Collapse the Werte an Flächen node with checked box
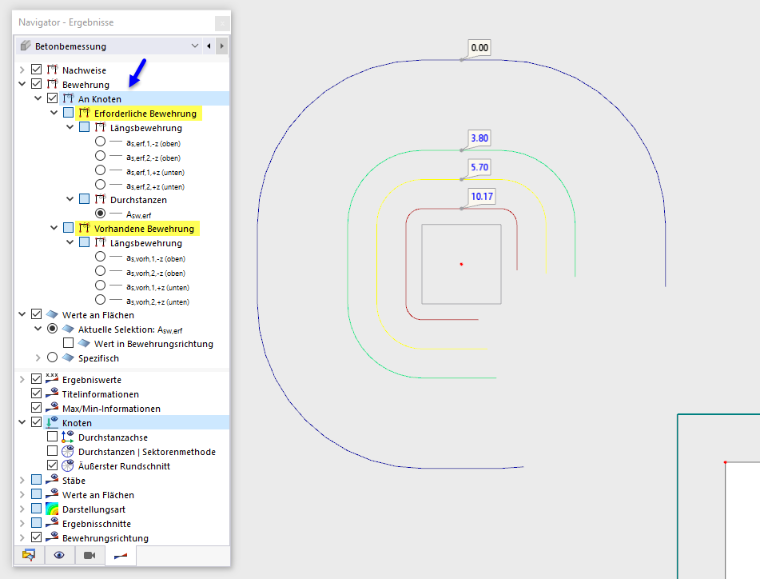The width and height of the screenshot is (760, 579). tap(22, 314)
